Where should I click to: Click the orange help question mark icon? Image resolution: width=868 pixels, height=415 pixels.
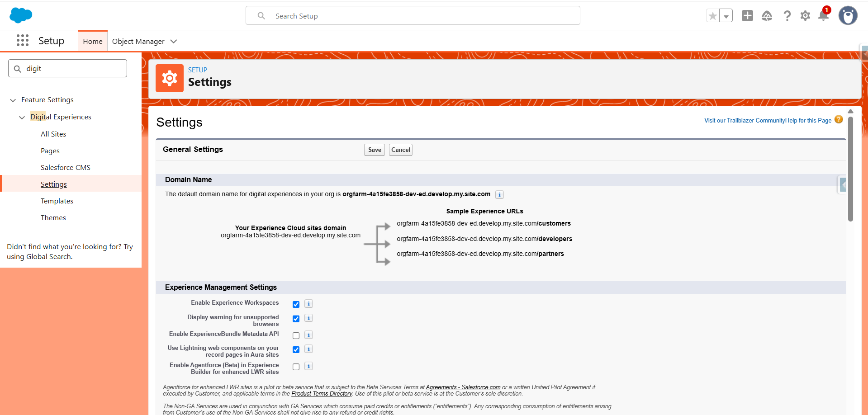tap(839, 119)
